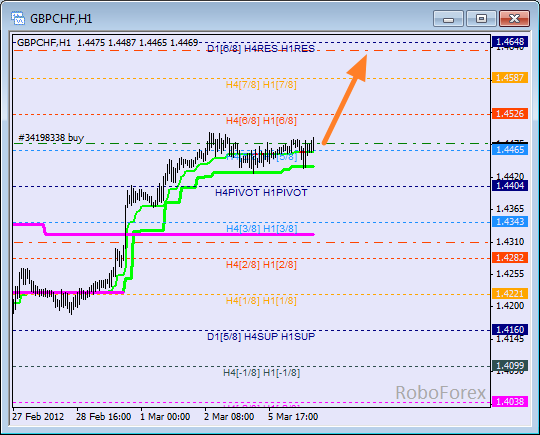Viewport: 540px width, 435px height.
Task: Click the 1 Mar 00:00 time marker
Action: [165, 417]
